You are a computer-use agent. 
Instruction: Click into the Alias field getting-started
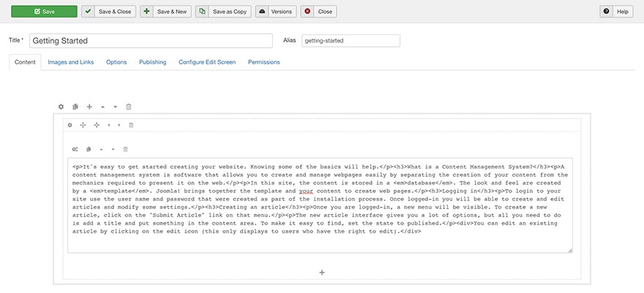pyautogui.click(x=351, y=41)
